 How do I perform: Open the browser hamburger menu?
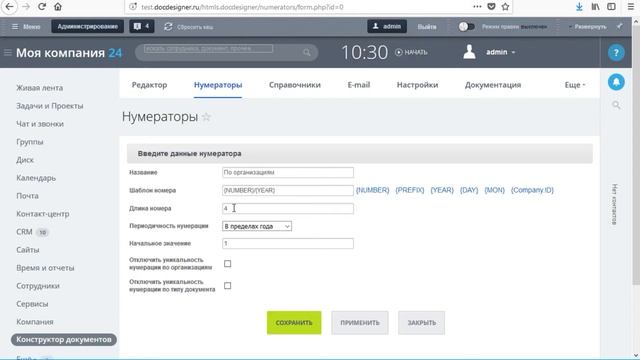[x=631, y=7]
